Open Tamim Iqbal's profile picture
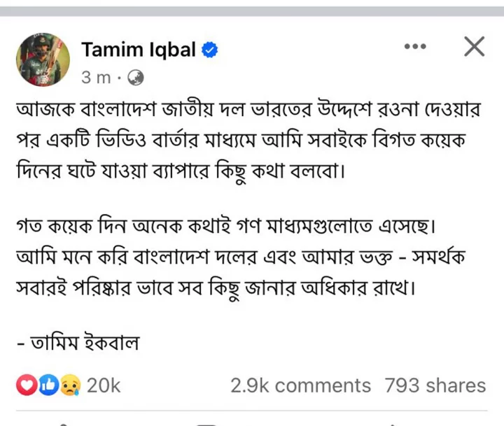504x426 pixels. point(43,59)
